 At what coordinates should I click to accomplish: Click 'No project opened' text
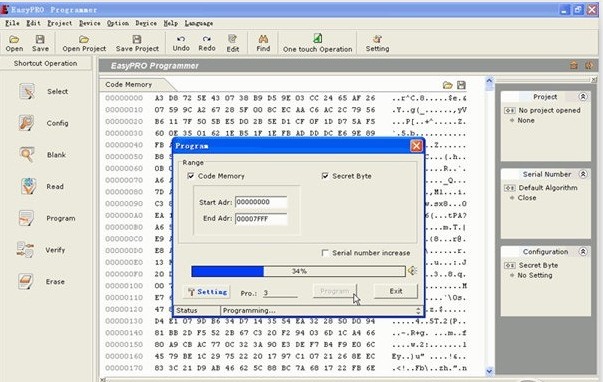click(549, 110)
